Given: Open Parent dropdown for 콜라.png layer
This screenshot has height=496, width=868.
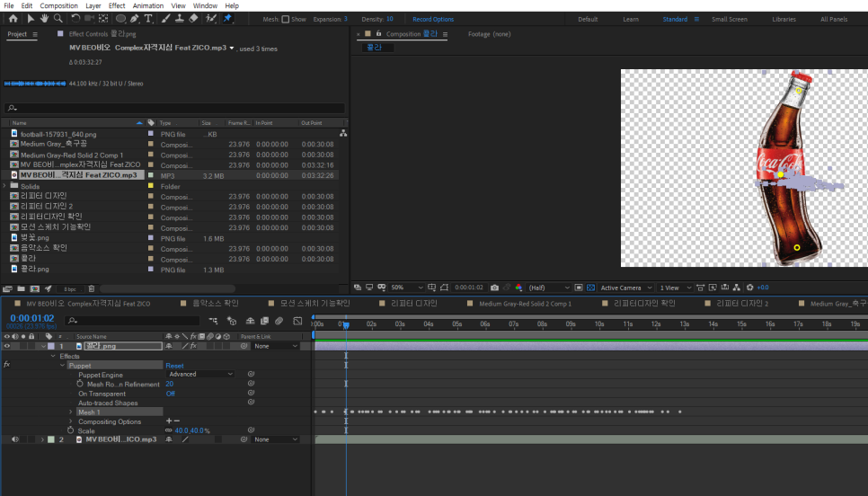Looking at the screenshot, I should pos(276,346).
